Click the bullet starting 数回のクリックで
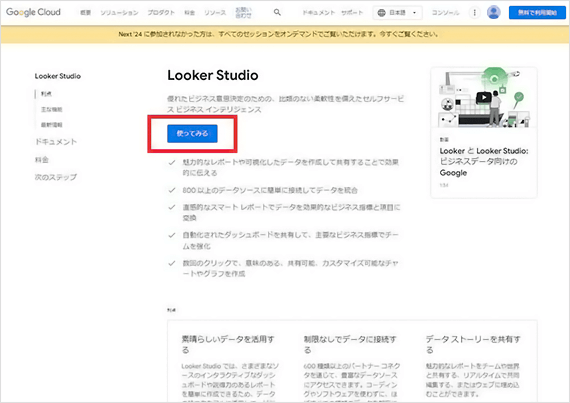The width and height of the screenshot is (570, 403). point(290,268)
